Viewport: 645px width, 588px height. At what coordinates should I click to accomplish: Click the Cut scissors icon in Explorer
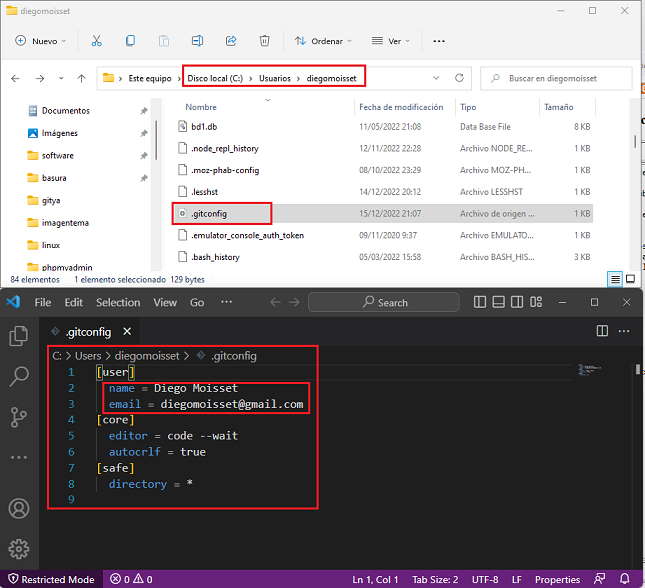point(96,41)
